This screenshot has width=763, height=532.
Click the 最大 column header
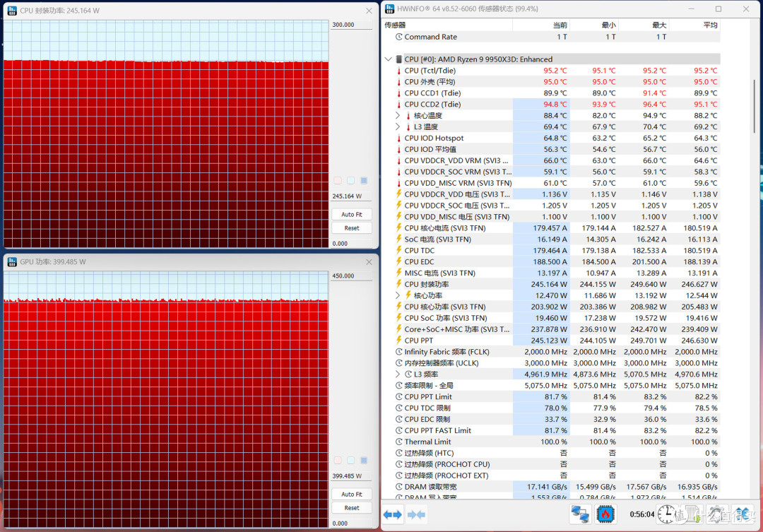[x=644, y=25]
